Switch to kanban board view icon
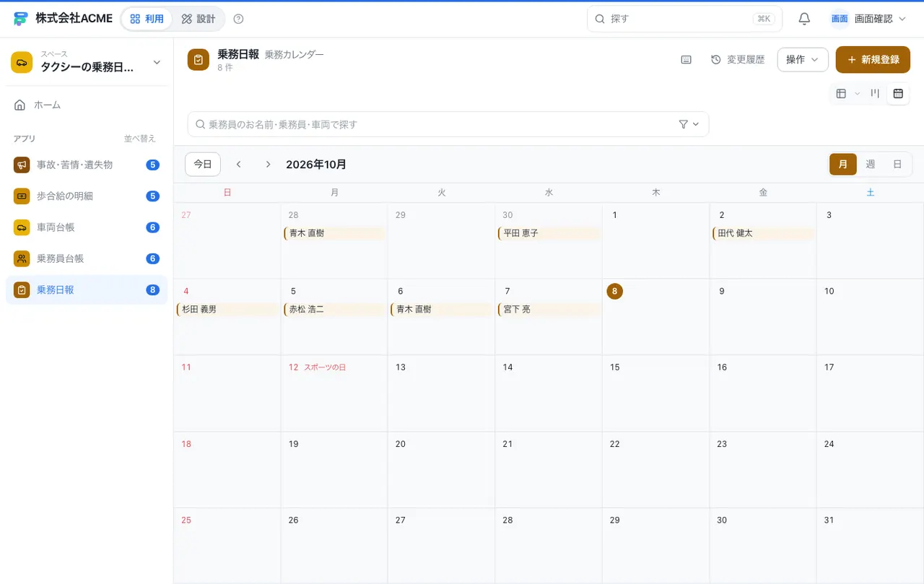 [x=875, y=93]
